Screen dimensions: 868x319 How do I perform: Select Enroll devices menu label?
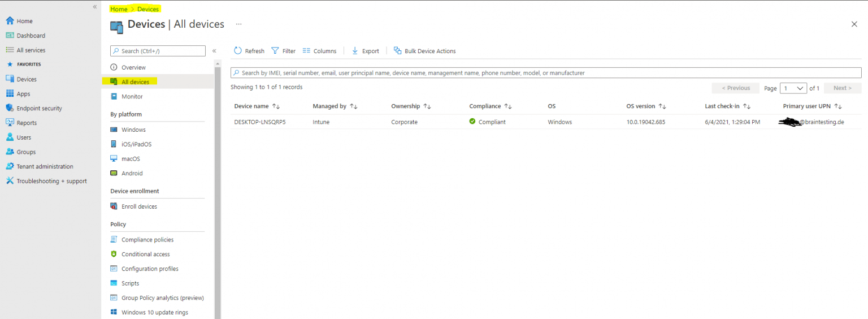pyautogui.click(x=139, y=206)
